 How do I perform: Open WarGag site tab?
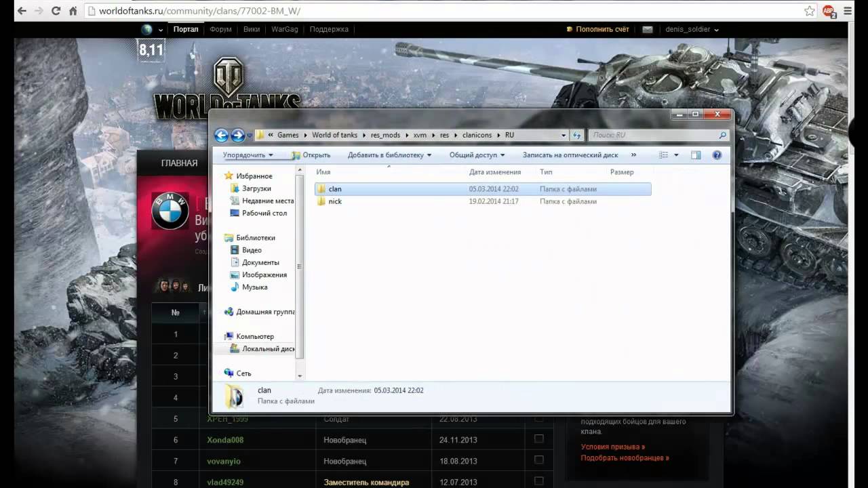tap(285, 29)
